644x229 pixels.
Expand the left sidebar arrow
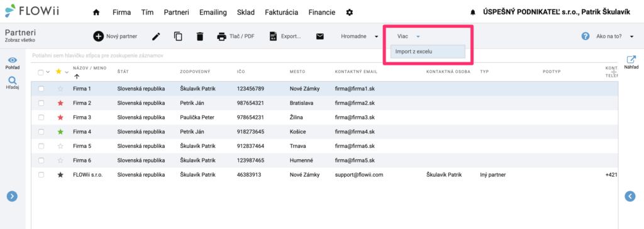coord(13,196)
